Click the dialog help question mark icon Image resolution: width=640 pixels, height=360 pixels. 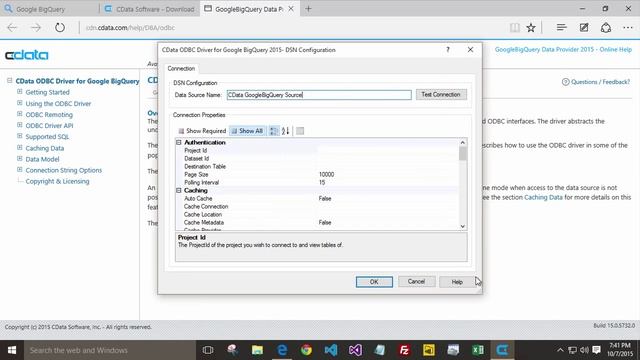tap(448, 50)
